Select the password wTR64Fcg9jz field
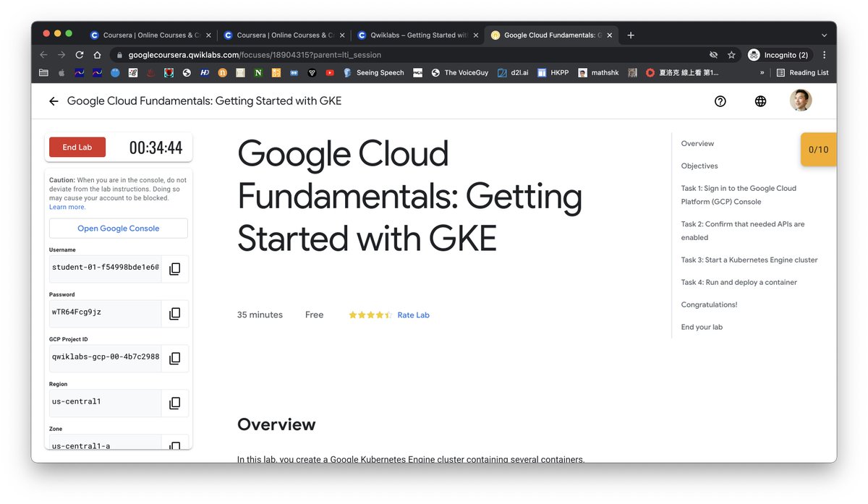This screenshot has height=504, width=868. click(x=105, y=312)
